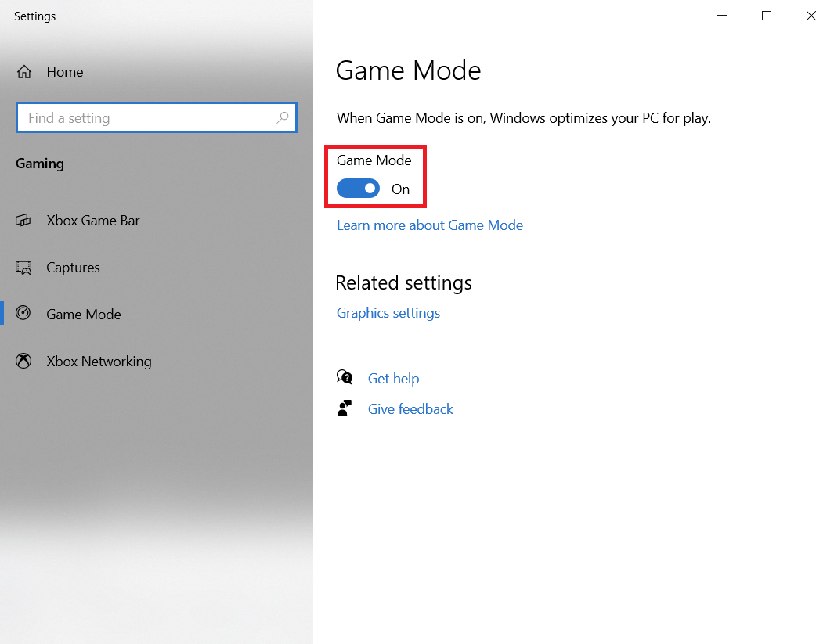The width and height of the screenshot is (834, 644).
Task: Click the Gaming category heading
Action: click(40, 164)
